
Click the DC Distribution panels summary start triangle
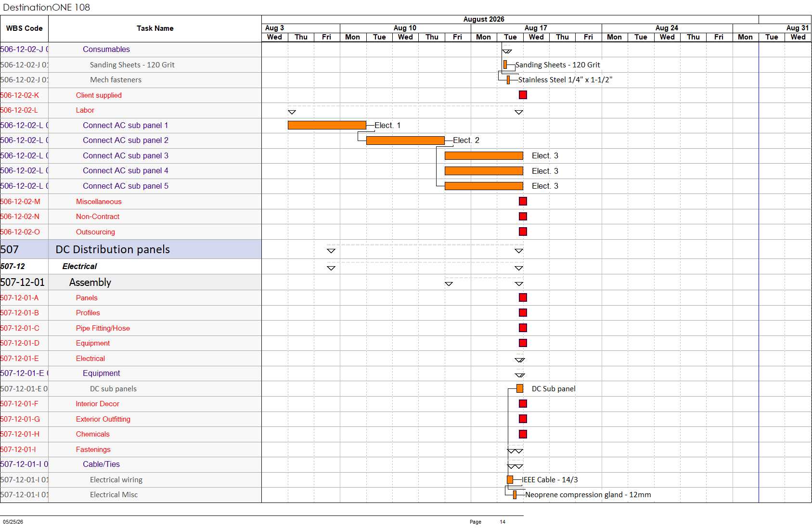pyautogui.click(x=331, y=251)
